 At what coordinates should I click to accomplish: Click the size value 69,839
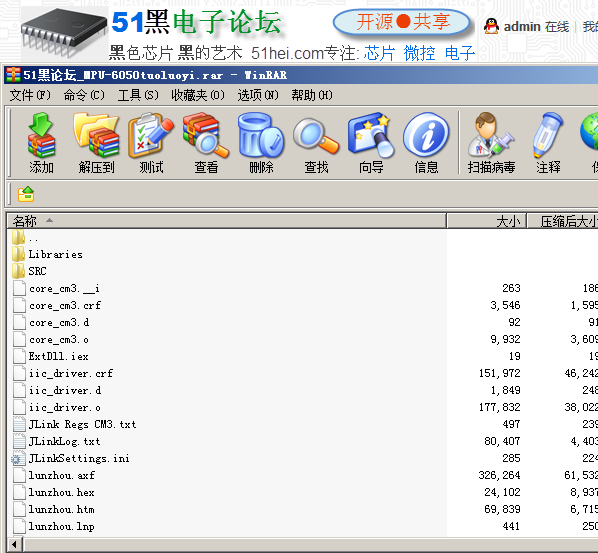tap(502, 509)
